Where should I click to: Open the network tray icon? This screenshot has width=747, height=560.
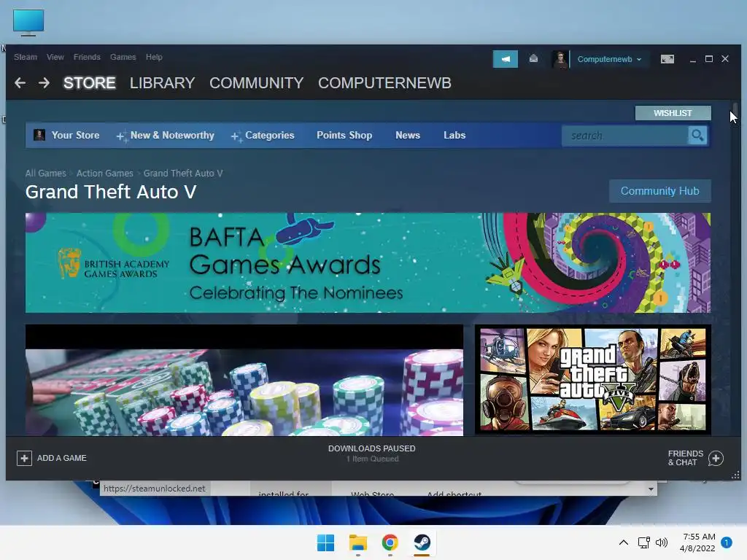point(644,542)
